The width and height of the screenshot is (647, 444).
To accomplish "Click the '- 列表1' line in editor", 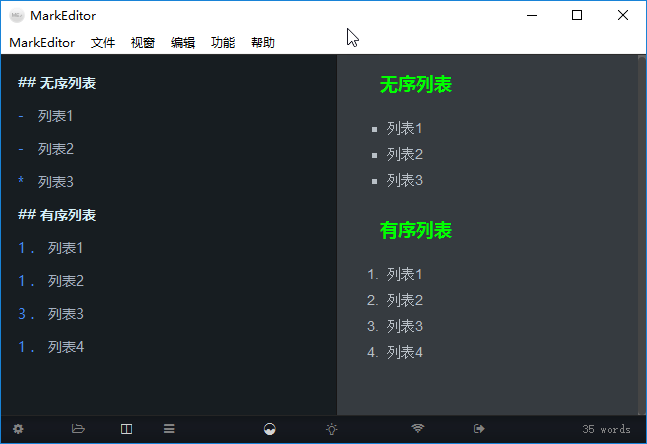I will point(46,116).
